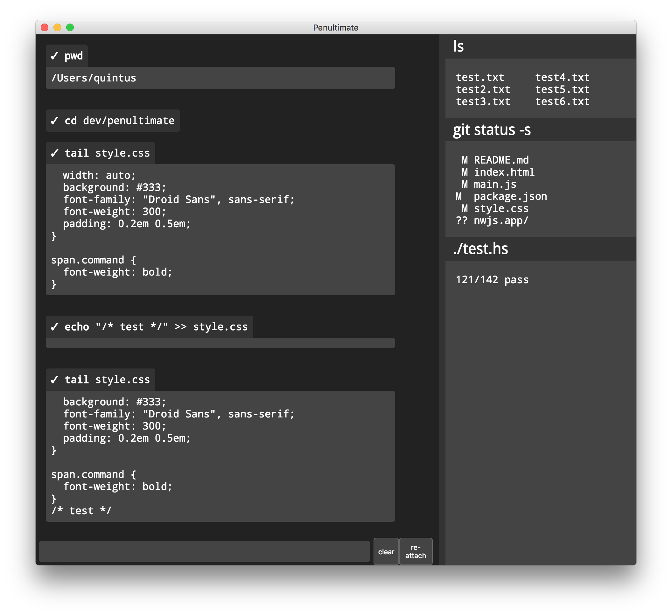Screen dimensions: 672x616
Task: Select the pwd command header
Action: (x=73, y=56)
